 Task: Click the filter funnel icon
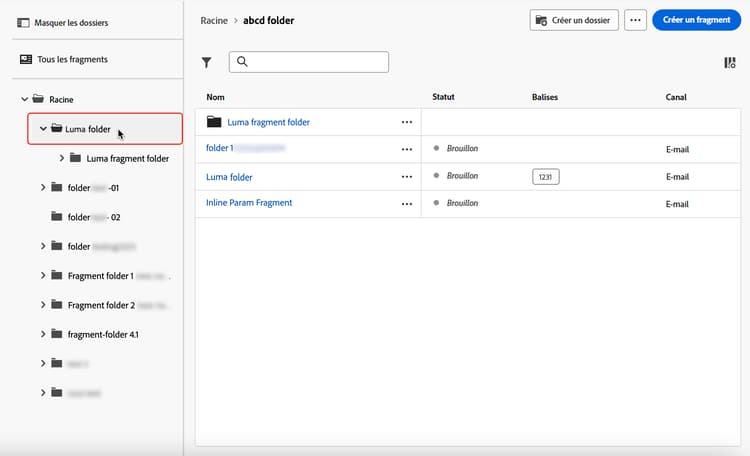(207, 63)
